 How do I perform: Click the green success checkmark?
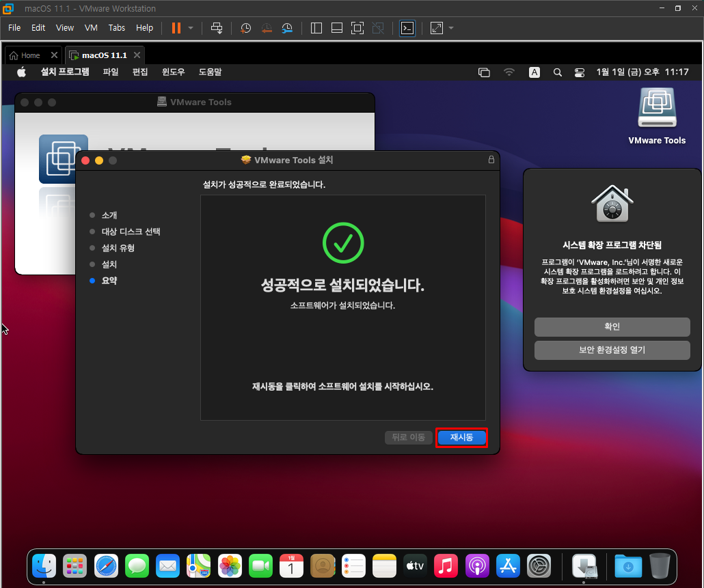point(343,242)
